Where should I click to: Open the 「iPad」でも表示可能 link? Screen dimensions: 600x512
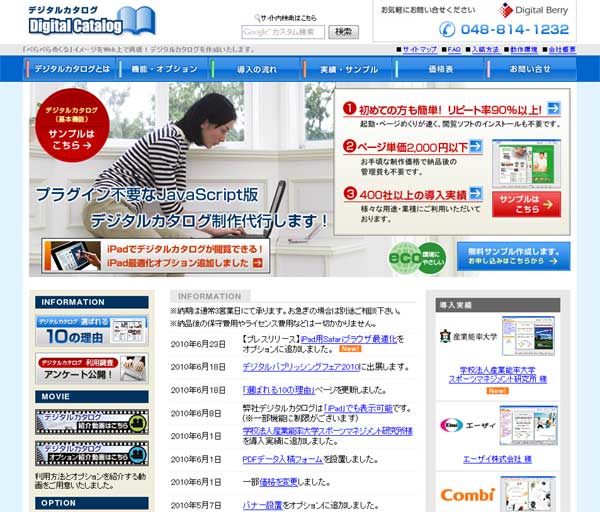[358, 408]
